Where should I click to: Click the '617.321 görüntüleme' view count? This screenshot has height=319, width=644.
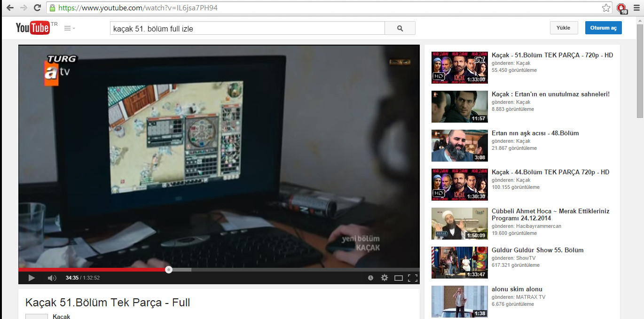[516, 265]
